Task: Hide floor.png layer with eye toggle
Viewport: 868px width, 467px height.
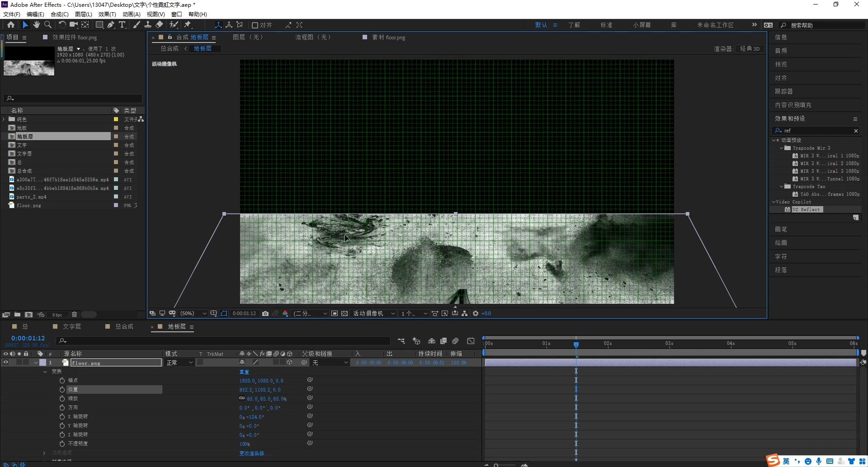Action: point(6,362)
